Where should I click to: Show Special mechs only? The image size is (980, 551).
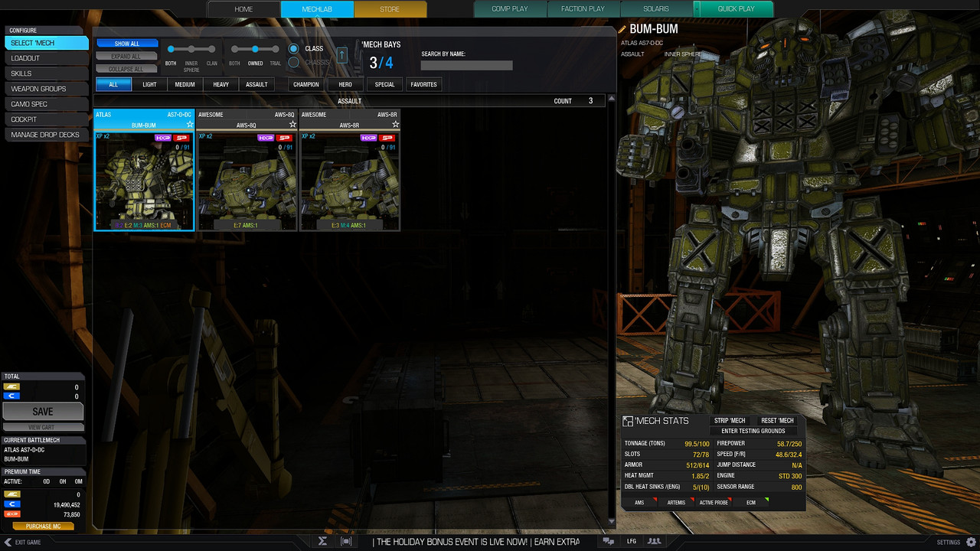(x=385, y=84)
